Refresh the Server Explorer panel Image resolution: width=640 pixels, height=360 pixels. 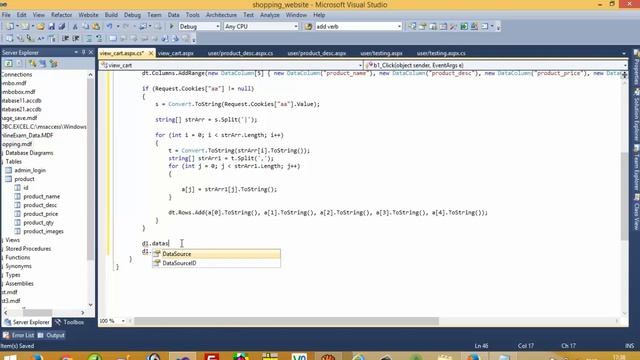(x=8, y=64)
